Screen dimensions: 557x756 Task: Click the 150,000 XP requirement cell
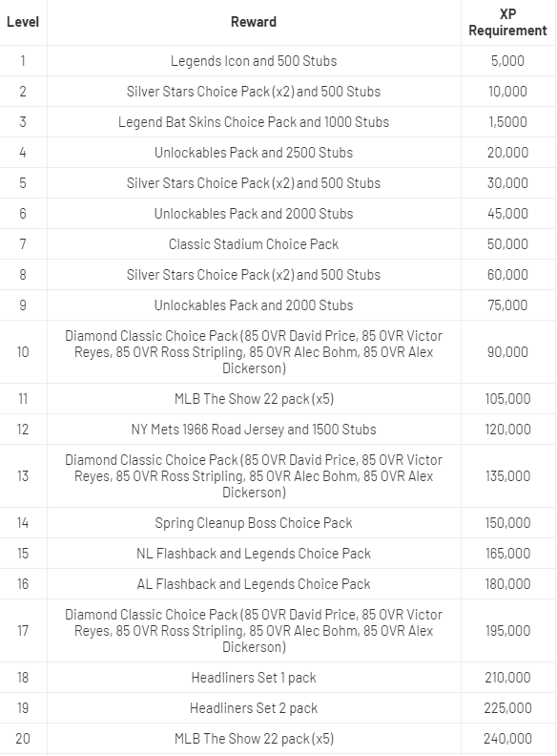pos(507,523)
